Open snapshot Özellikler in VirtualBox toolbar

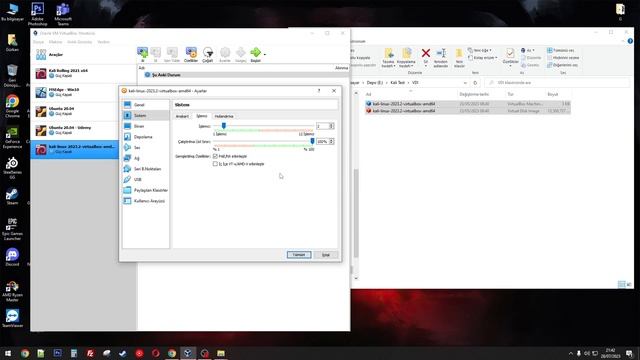[x=191, y=54]
